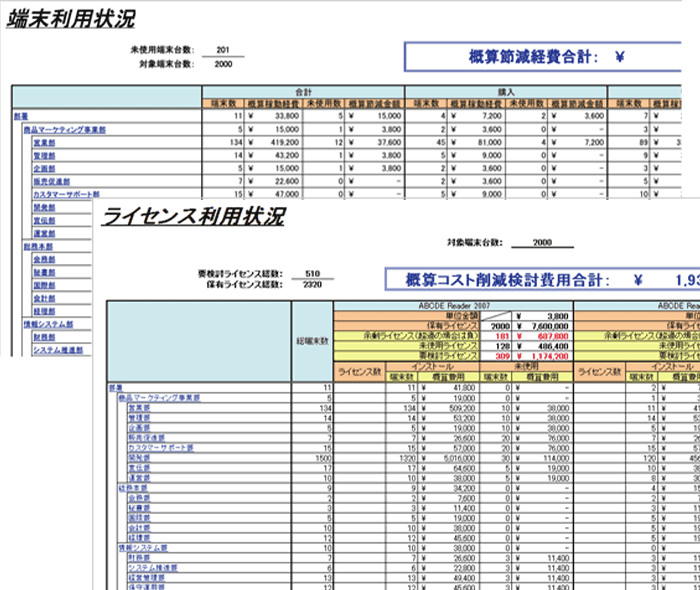Click システム推進部 link in 端末利用状況 sheet
This screenshot has height=590, width=700.
58,350
